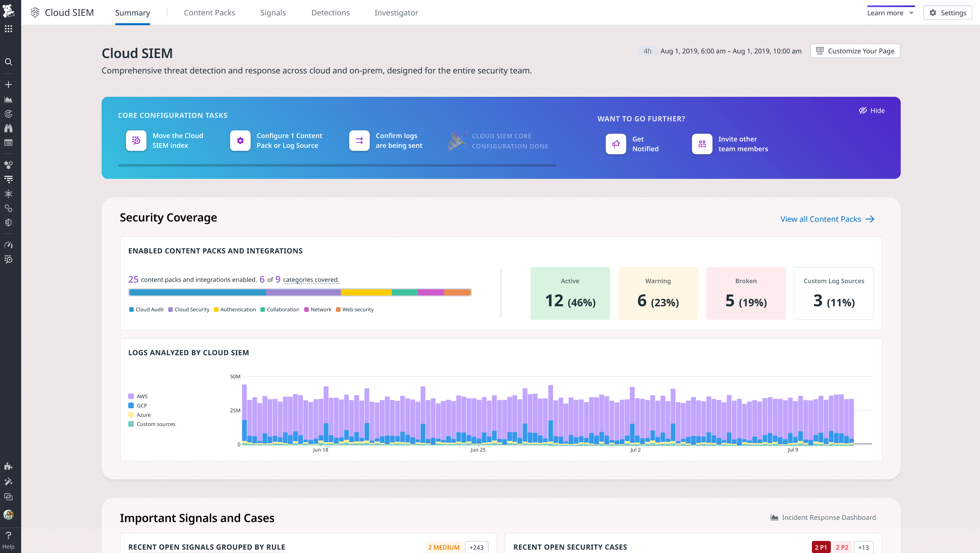Click the Move the Cloud SIEM index icon
The width and height of the screenshot is (980, 553).
click(136, 140)
